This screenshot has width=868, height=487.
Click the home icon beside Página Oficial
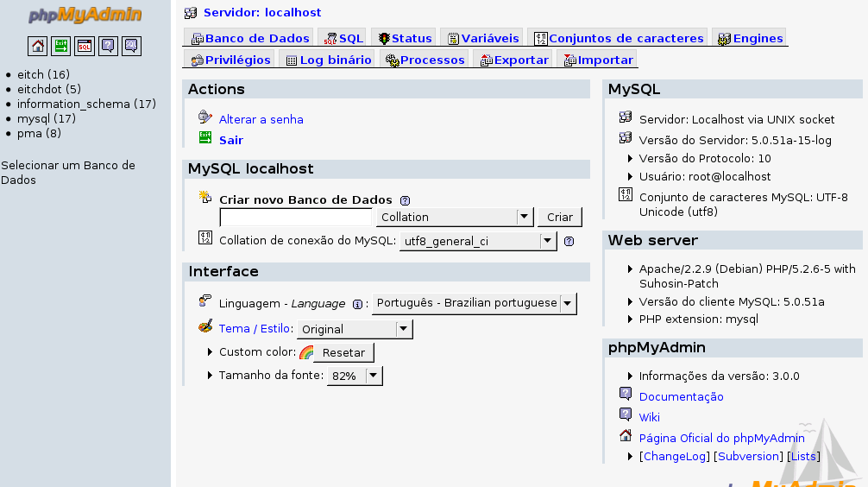click(626, 435)
